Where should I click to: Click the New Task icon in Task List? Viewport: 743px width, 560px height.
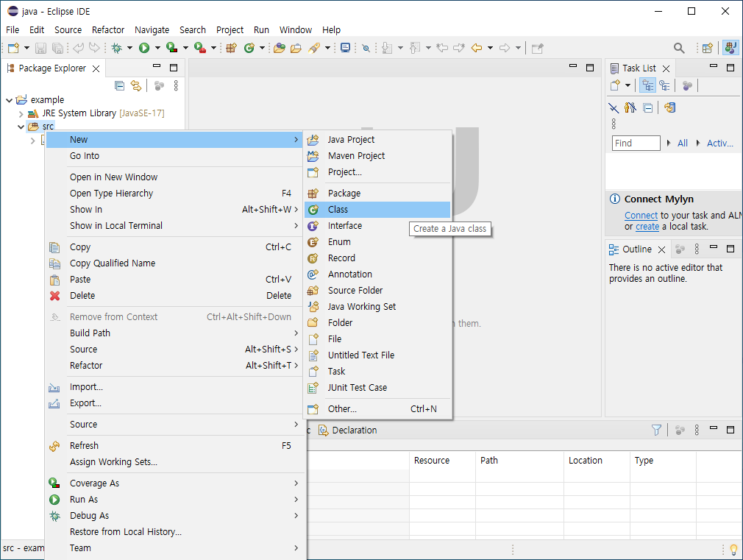pos(615,86)
